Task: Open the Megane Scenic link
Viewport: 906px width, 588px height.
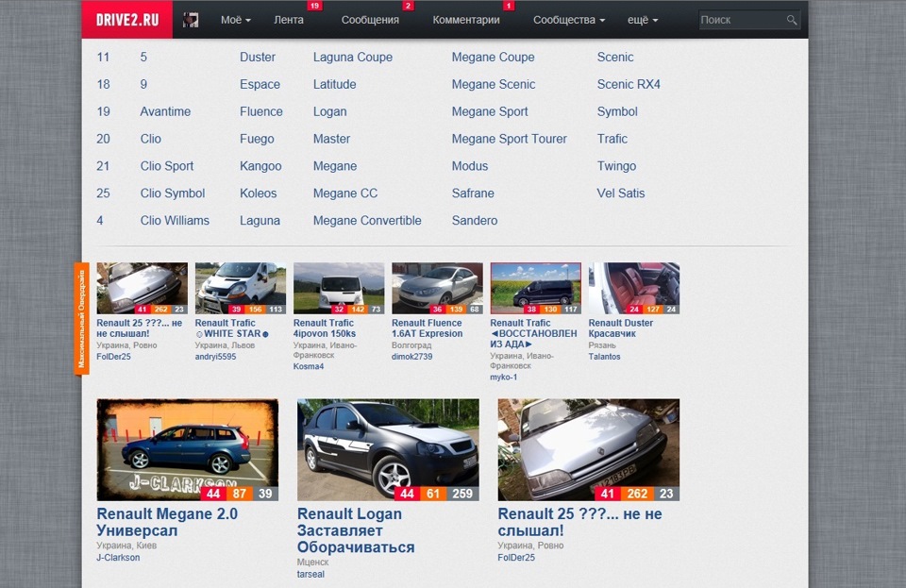Action: click(494, 84)
